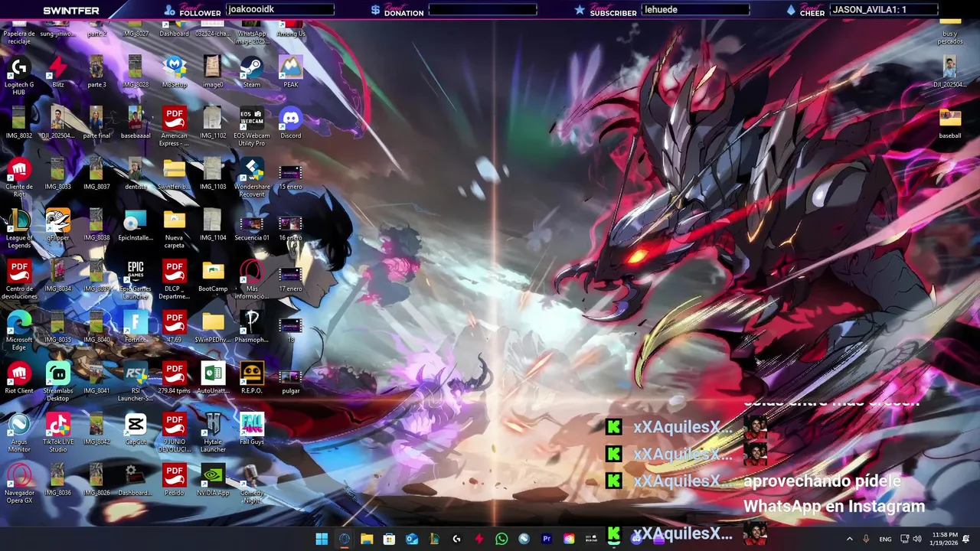Open File Explorer from taskbar
980x551 pixels.
coord(367,539)
